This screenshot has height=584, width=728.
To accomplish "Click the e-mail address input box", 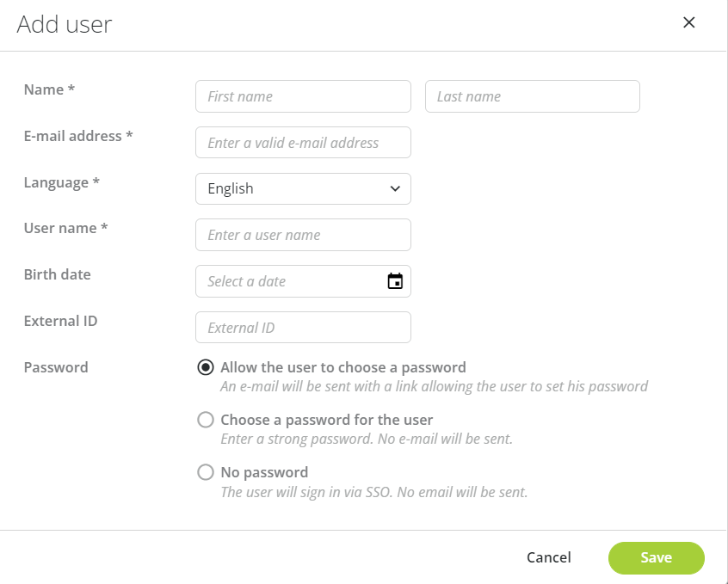I will pyautogui.click(x=303, y=142).
